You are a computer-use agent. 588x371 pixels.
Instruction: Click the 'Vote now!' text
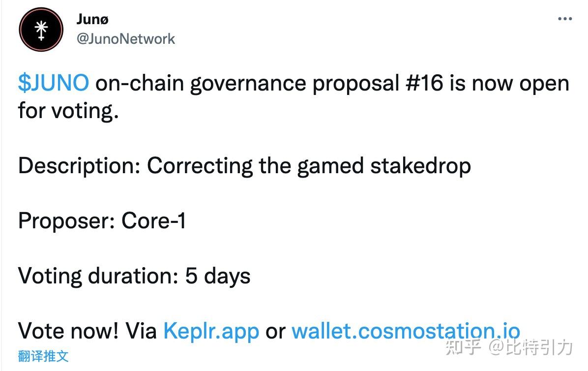coord(68,331)
